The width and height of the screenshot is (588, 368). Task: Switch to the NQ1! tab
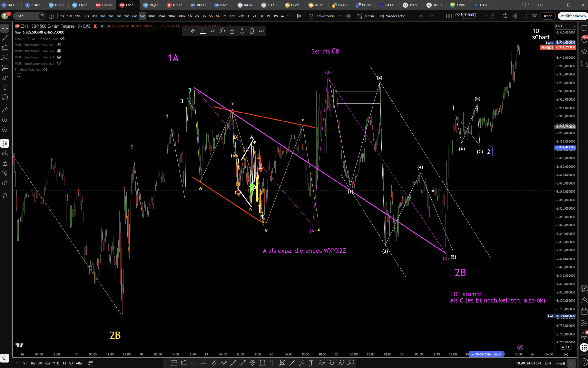(151, 5)
